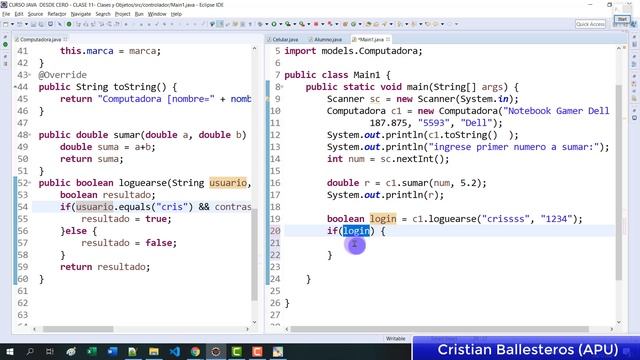Click the Save All toolbar icon

[x=41, y=24]
